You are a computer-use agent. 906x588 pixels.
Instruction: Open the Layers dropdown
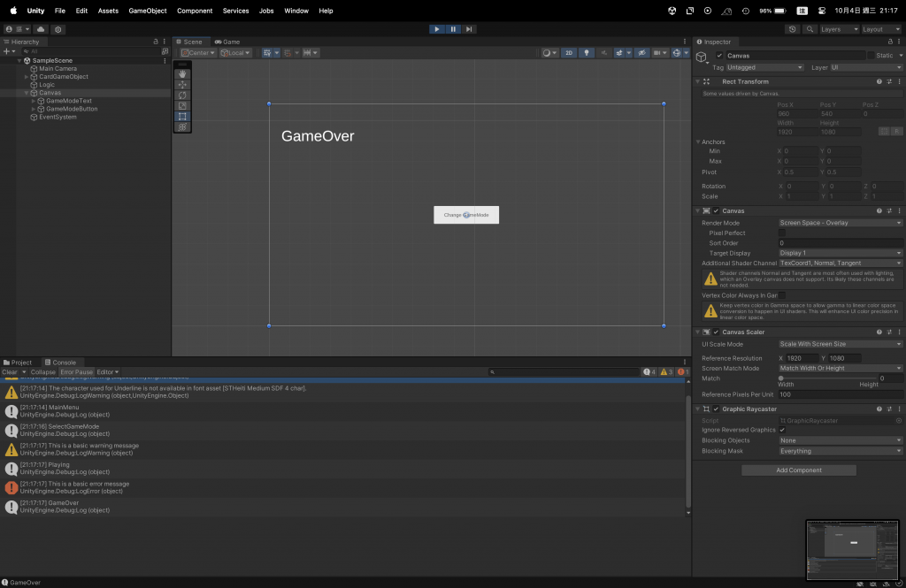pyautogui.click(x=839, y=29)
